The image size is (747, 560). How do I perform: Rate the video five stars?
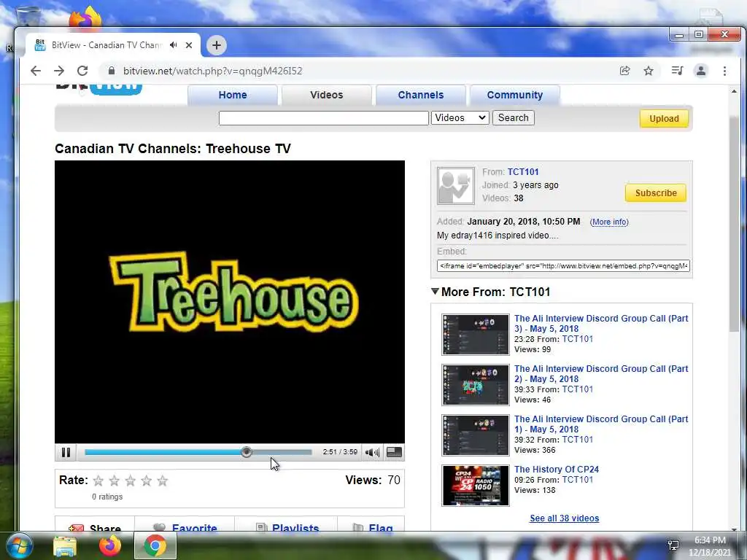pos(163,481)
